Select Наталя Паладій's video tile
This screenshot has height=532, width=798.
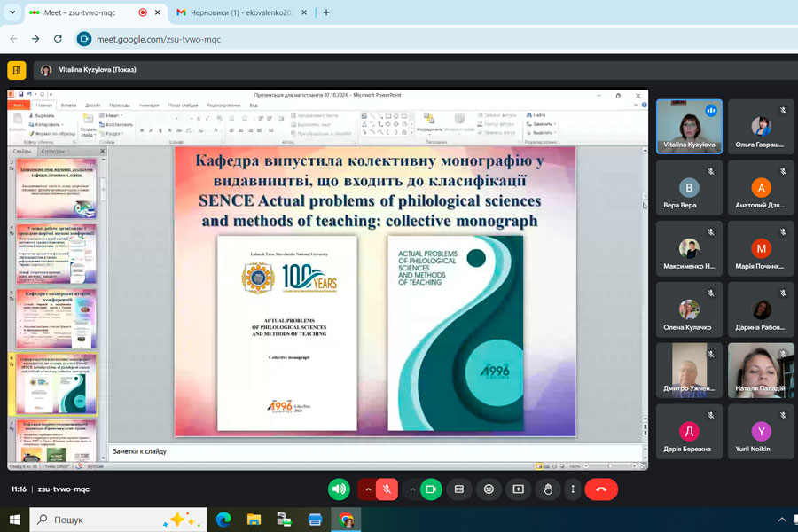pos(761,370)
